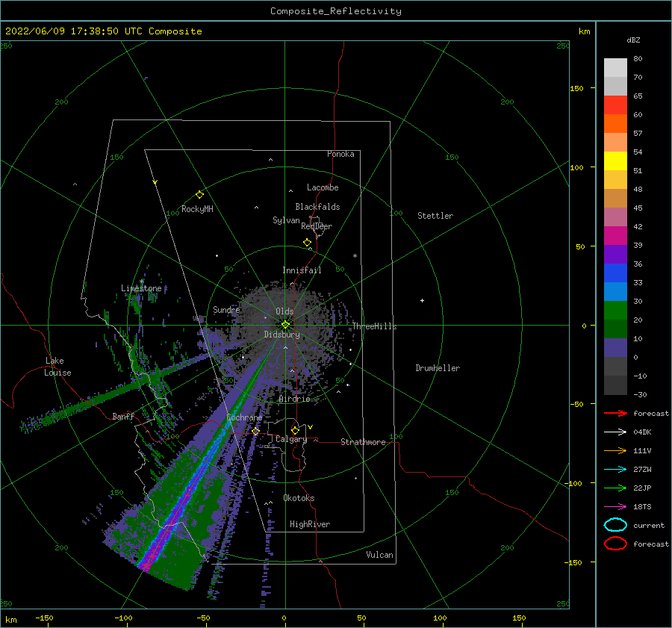Click the yellow diamond marker below Cochrane

255,431
